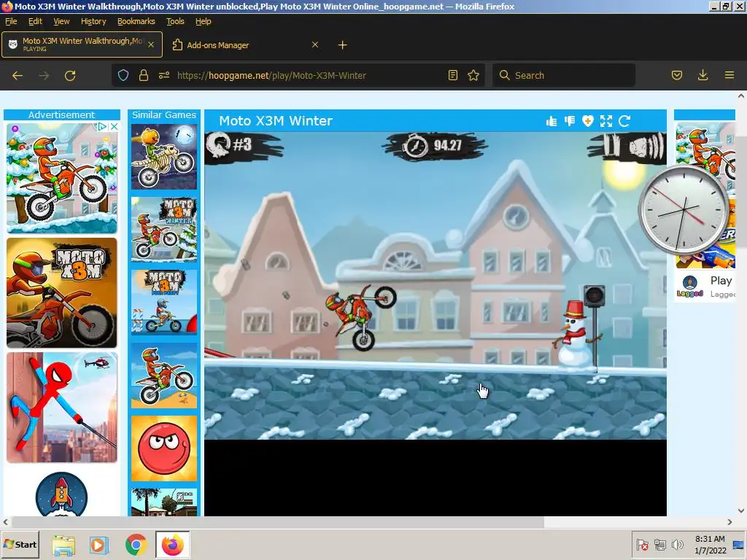Click the rocket badge advertisement icon
The height and width of the screenshot is (560, 747).
[61, 494]
